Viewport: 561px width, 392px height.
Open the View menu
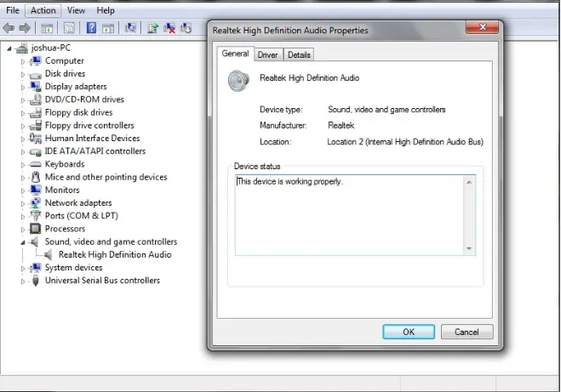[76, 10]
